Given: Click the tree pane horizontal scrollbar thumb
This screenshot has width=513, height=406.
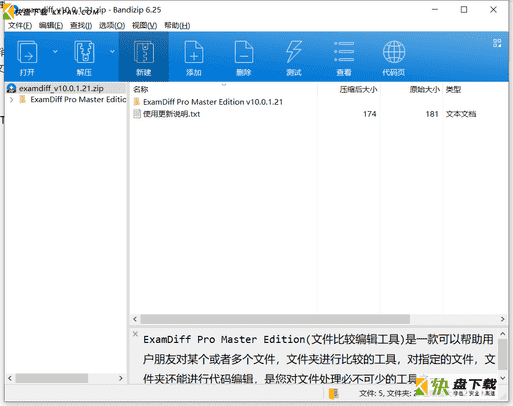Looking at the screenshot, I should (52, 378).
